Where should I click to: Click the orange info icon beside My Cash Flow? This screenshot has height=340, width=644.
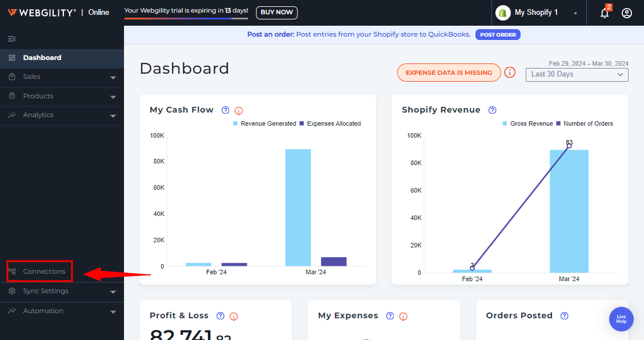point(239,111)
